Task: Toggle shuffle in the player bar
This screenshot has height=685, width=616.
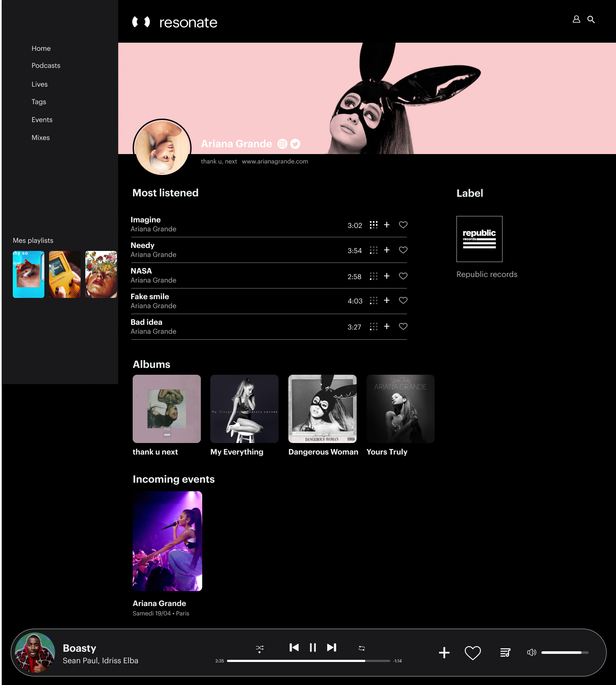Action: [259, 648]
